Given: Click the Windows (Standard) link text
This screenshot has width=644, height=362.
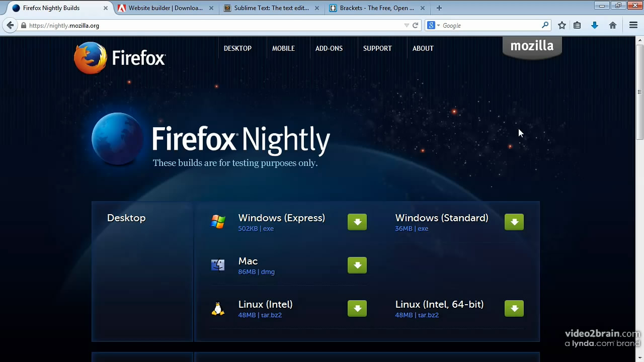Looking at the screenshot, I should (442, 218).
